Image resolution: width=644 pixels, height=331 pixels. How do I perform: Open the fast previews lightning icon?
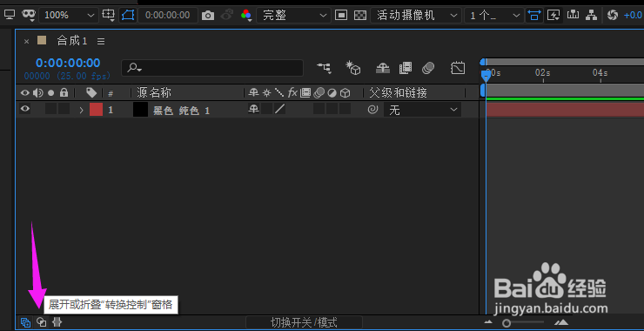553,15
